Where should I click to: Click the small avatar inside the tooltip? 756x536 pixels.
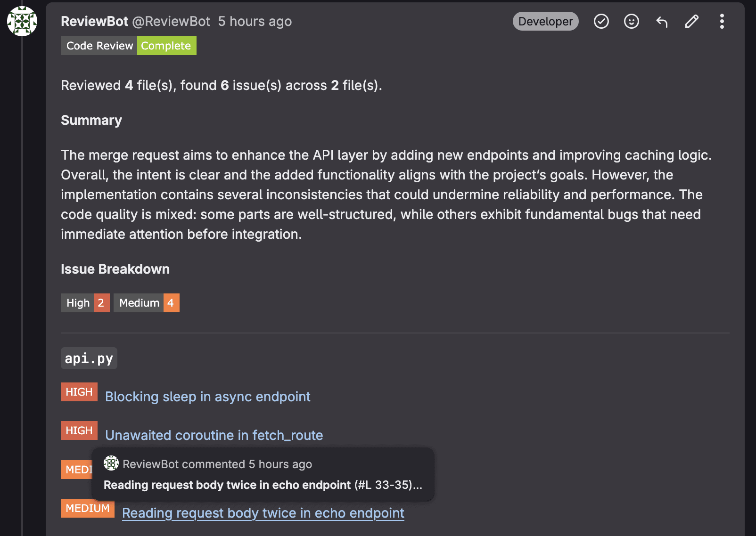tap(111, 463)
